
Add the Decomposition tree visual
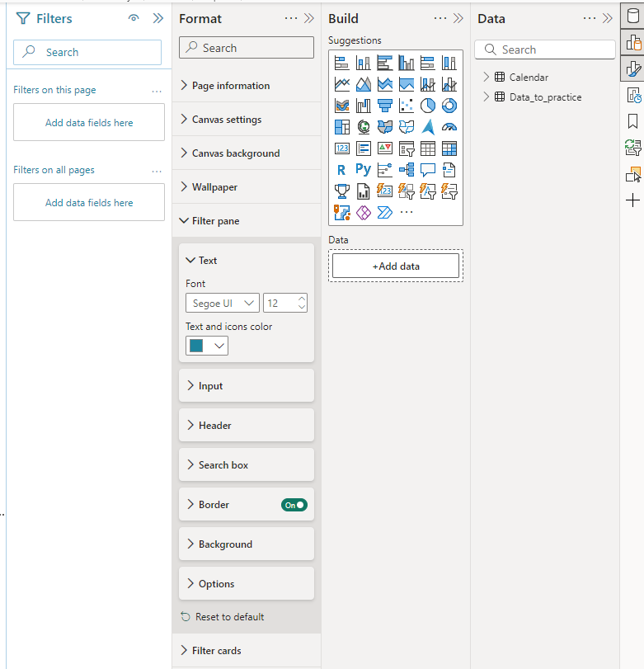click(406, 170)
